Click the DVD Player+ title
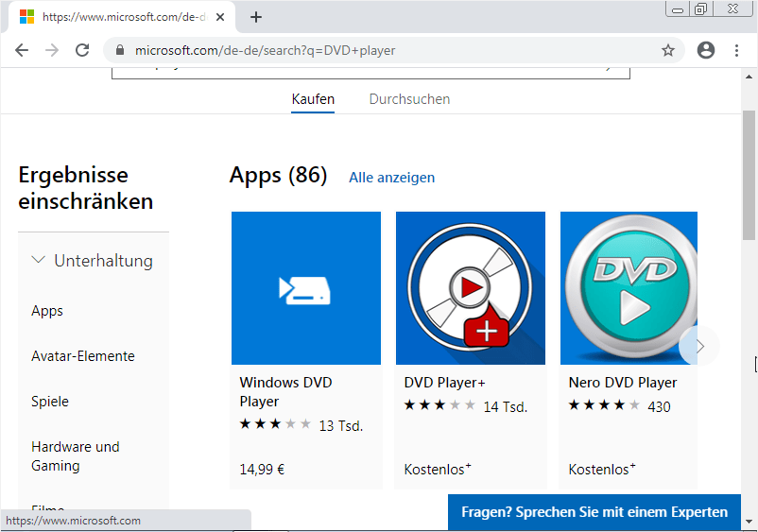758x532 pixels. pyautogui.click(x=445, y=383)
